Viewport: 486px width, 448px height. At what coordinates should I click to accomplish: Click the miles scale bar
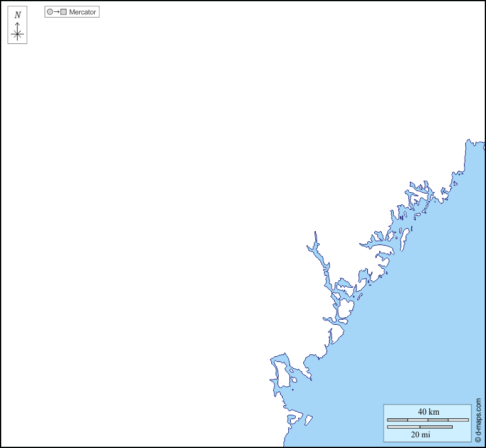(x=419, y=427)
